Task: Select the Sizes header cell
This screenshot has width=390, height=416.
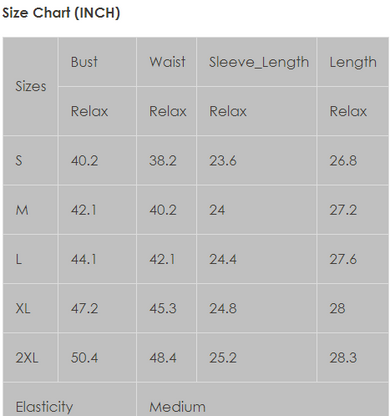Action: 31,86
